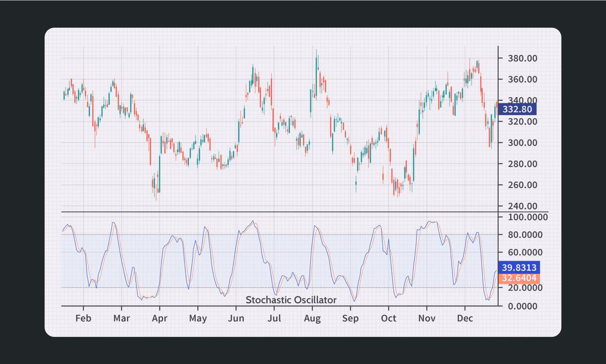Click the Apr month label on axis
Image resolution: width=606 pixels, height=364 pixels.
point(159,318)
